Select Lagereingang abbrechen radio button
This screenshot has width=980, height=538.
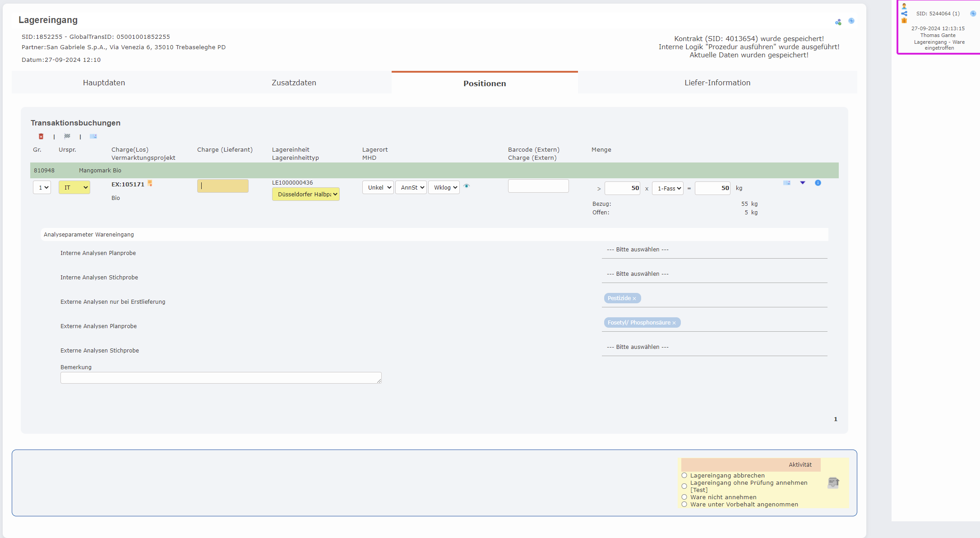684,475
